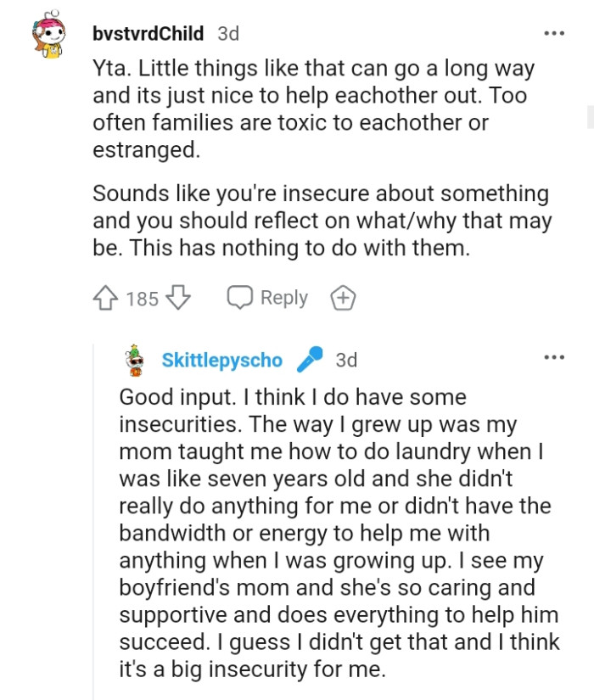Viewport: 594px width, 700px height.
Task: Give an award using the plus circle icon
Action: (343, 297)
